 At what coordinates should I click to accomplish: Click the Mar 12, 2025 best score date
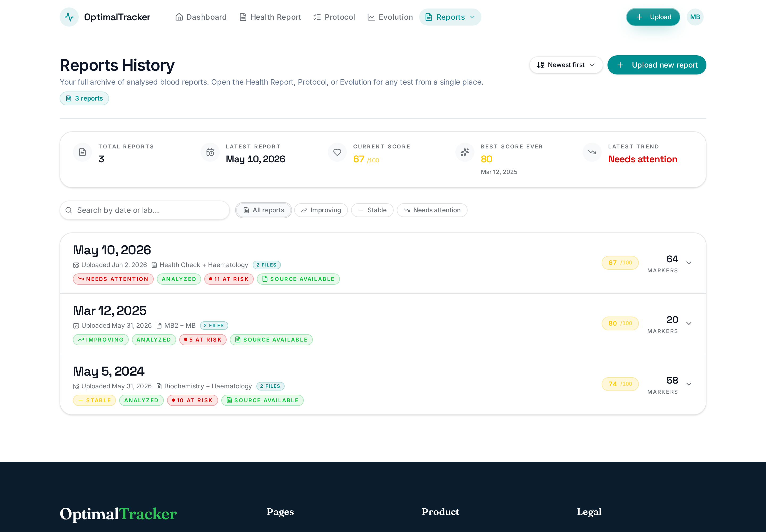pos(499,172)
